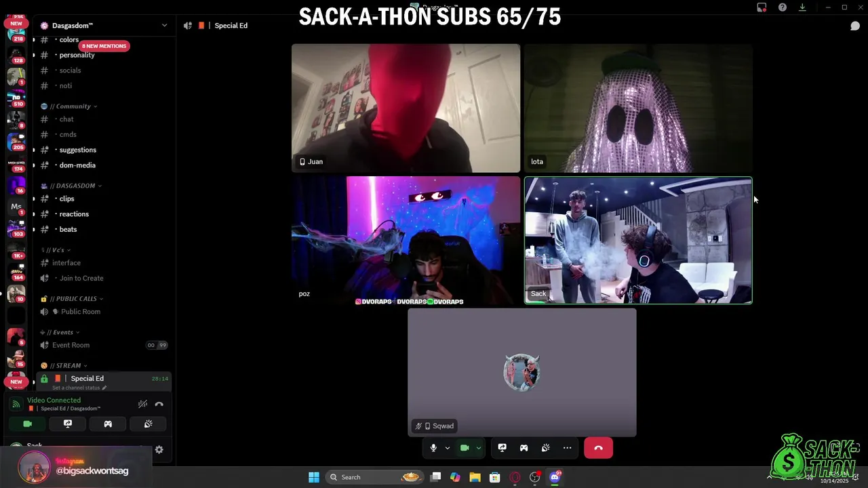
Task: Open OBS Studio from taskbar
Action: [x=535, y=477]
